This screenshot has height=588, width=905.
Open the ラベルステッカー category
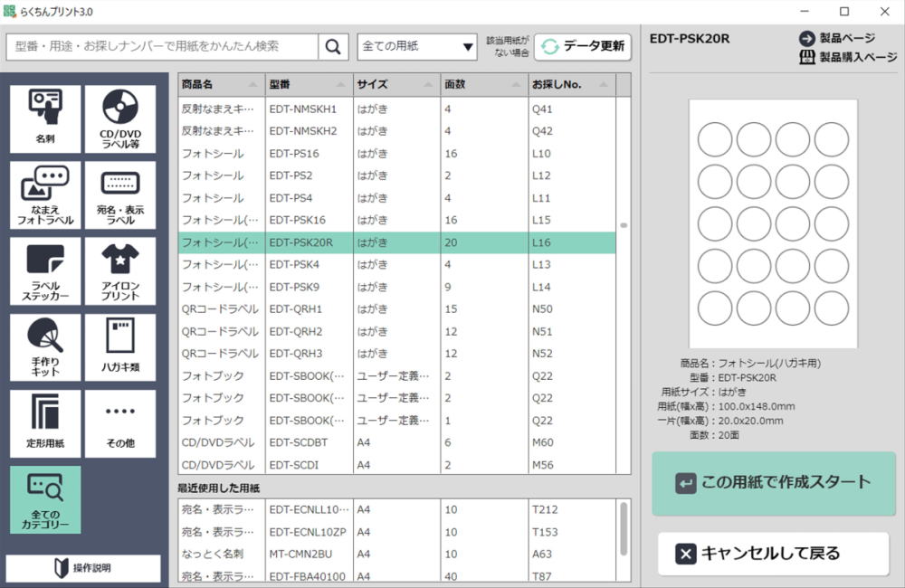45,271
